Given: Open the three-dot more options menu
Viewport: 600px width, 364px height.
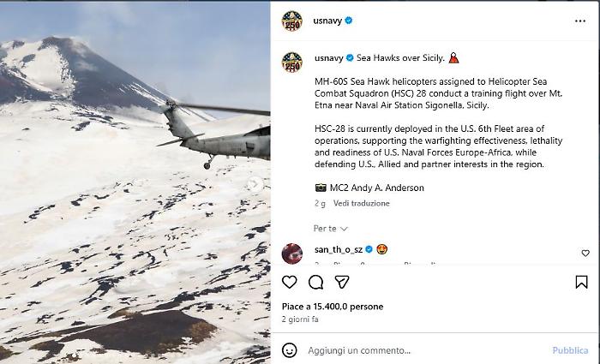Looking at the screenshot, I should [580, 21].
